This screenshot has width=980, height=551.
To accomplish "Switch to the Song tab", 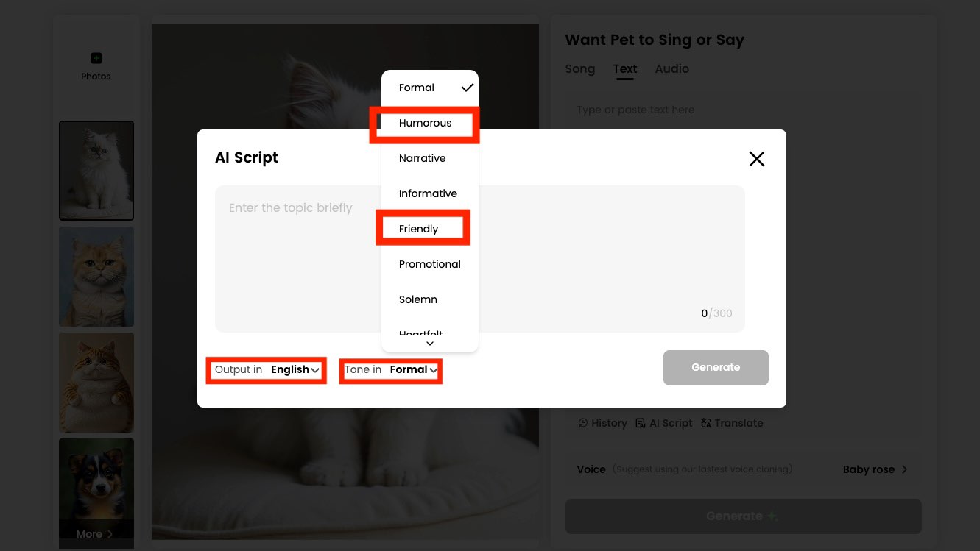I will 579,69.
